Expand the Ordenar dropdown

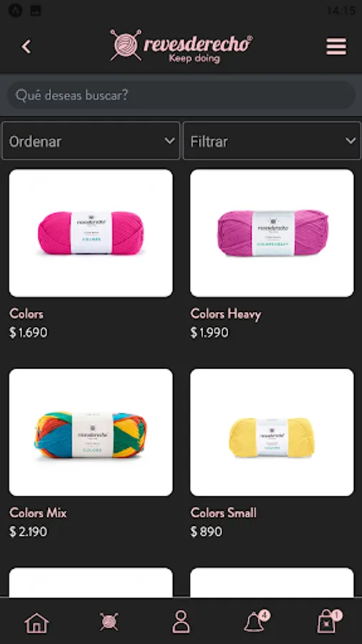tap(91, 141)
